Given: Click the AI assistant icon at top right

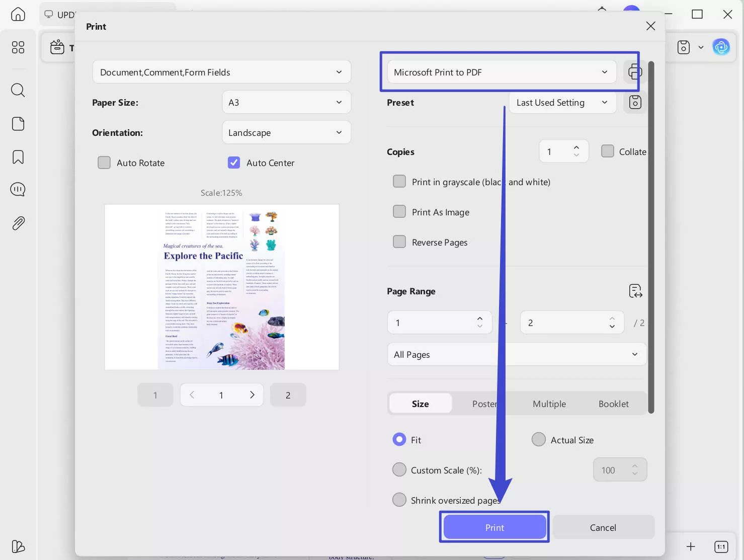Looking at the screenshot, I should pyautogui.click(x=721, y=47).
